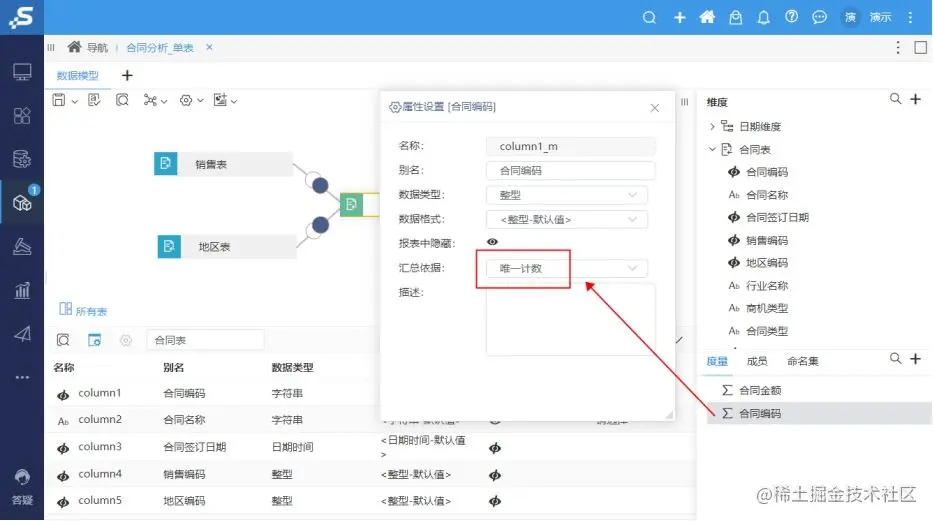
Task: Search dimensions with magnifier icon
Action: pos(896,99)
